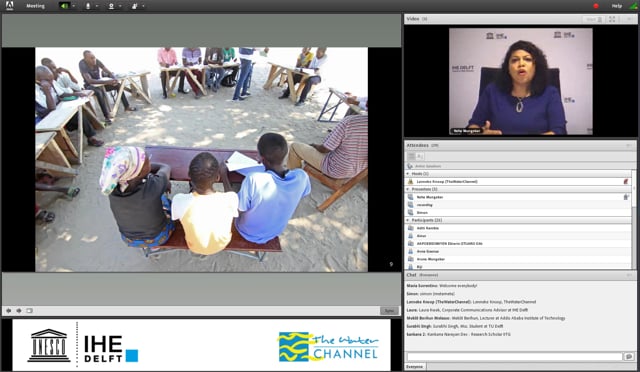Click the slide number 9 indicator
This screenshot has width=640, height=372.
click(391, 265)
